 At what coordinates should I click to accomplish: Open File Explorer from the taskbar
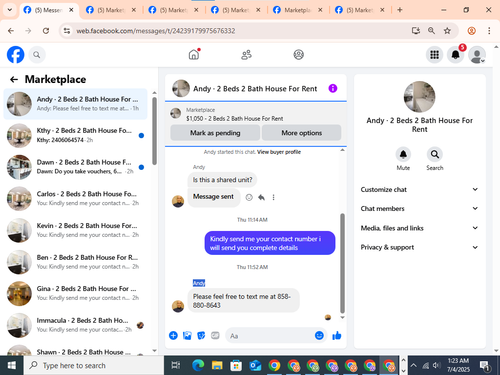(x=217, y=366)
